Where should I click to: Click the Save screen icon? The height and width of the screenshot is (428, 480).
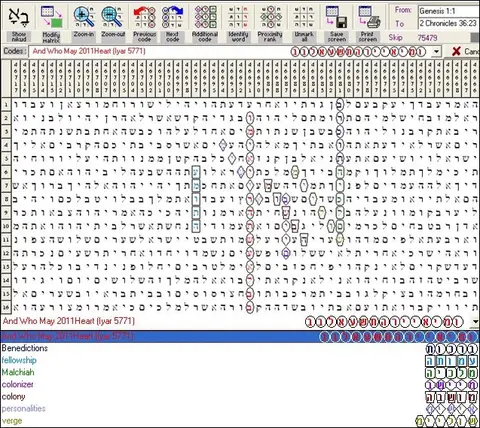point(337,17)
